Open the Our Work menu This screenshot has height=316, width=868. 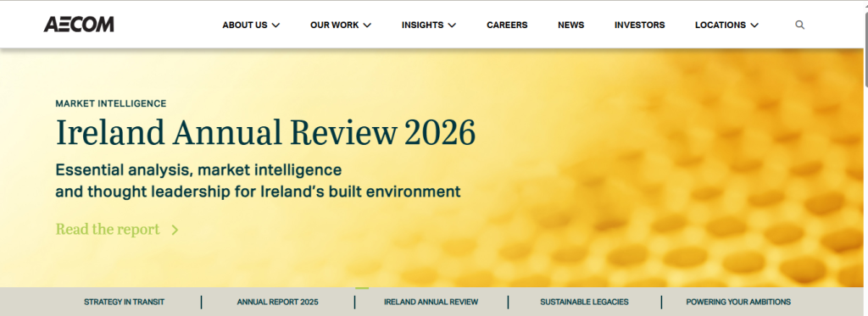[x=334, y=25]
